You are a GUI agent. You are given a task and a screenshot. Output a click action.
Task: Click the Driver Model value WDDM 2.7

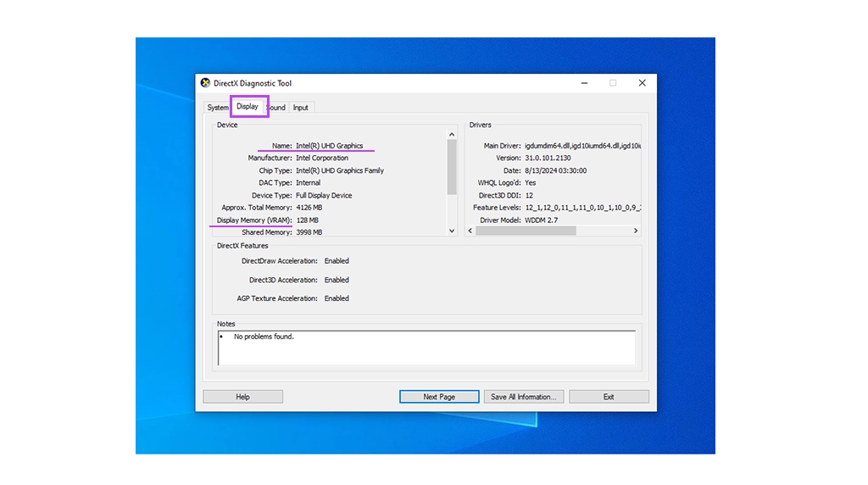coord(542,220)
